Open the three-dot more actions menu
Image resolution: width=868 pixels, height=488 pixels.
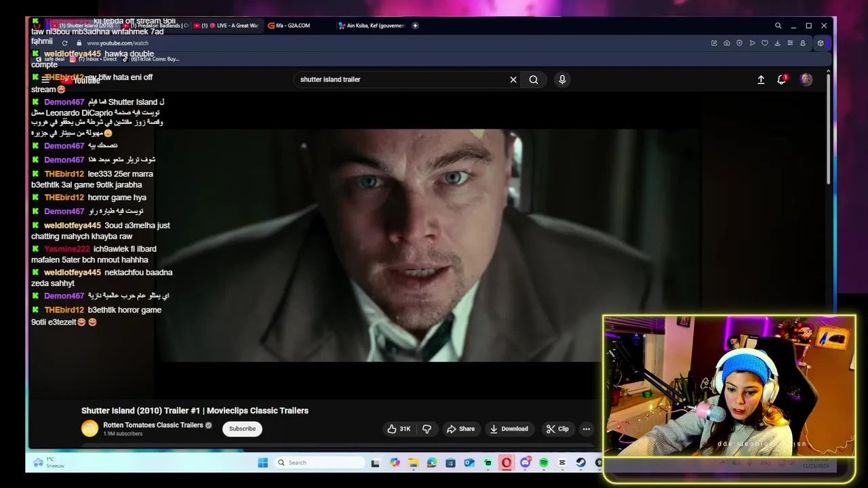587,428
